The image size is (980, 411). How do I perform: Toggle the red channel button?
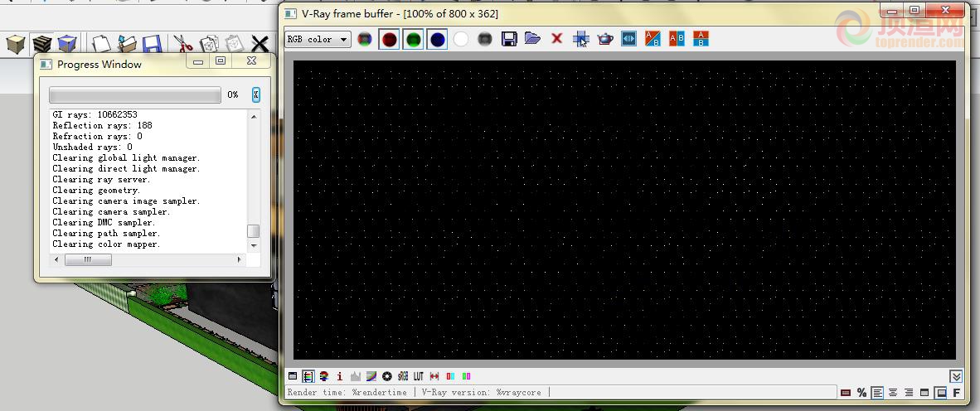pyautogui.click(x=389, y=39)
